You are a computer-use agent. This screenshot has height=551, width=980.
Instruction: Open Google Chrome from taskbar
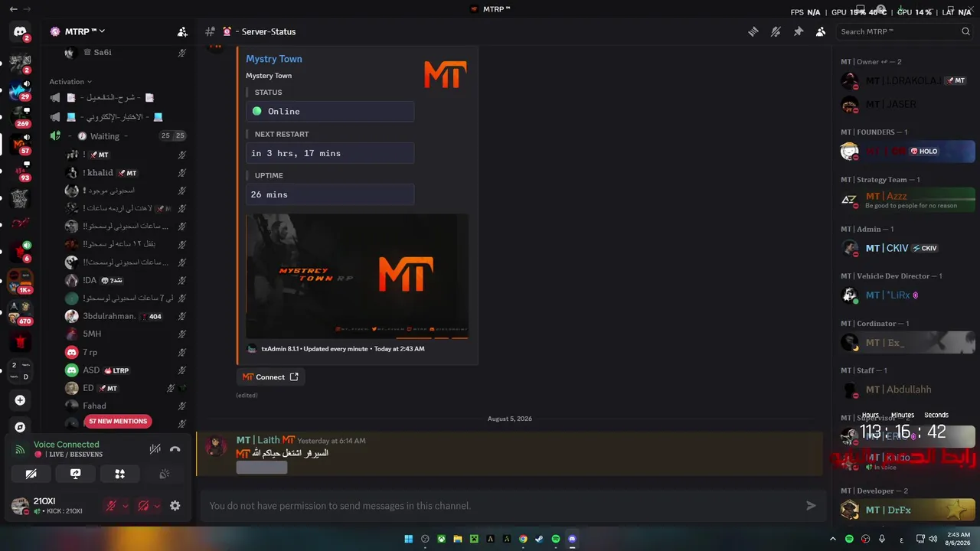click(x=523, y=539)
